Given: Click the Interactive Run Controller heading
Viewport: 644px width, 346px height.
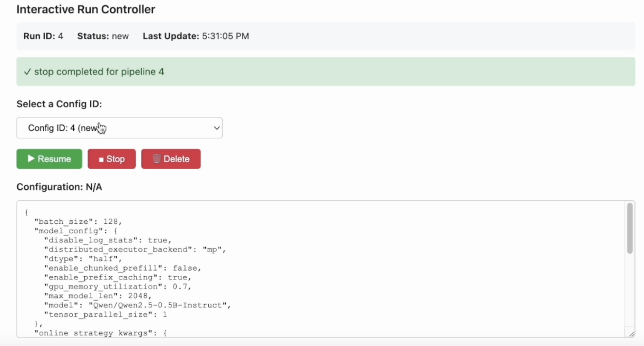Looking at the screenshot, I should click(86, 10).
